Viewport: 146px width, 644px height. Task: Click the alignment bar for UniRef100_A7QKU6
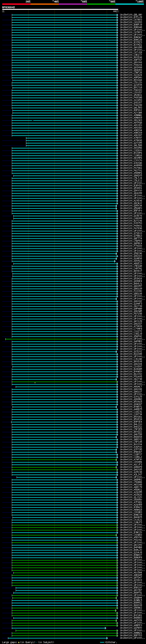(x=72, y=140)
